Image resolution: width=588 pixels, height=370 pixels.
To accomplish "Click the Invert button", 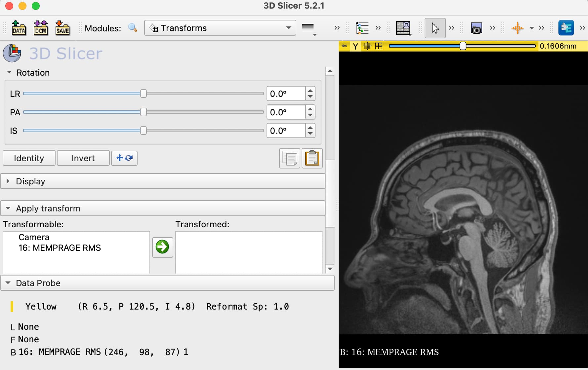I will click(83, 158).
